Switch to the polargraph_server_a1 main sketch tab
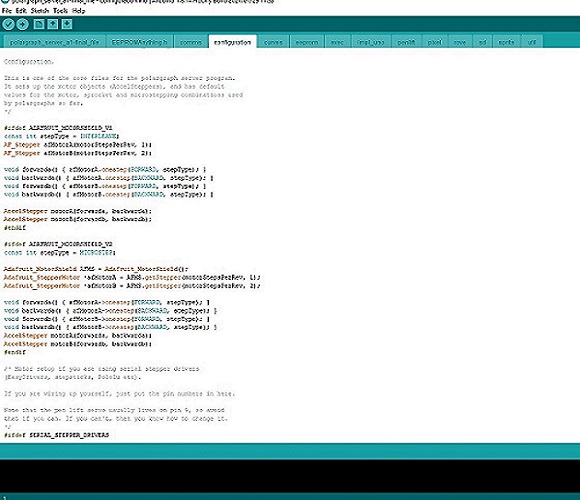 pyautogui.click(x=55, y=42)
